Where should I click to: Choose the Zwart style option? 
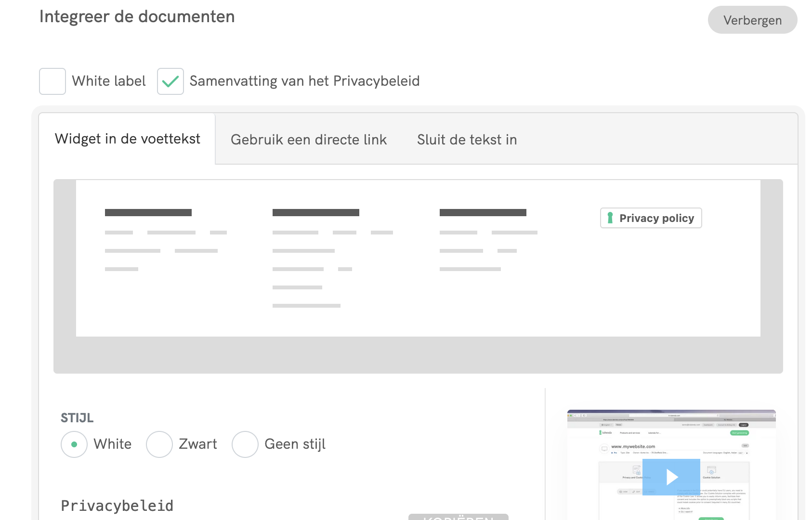[159, 444]
